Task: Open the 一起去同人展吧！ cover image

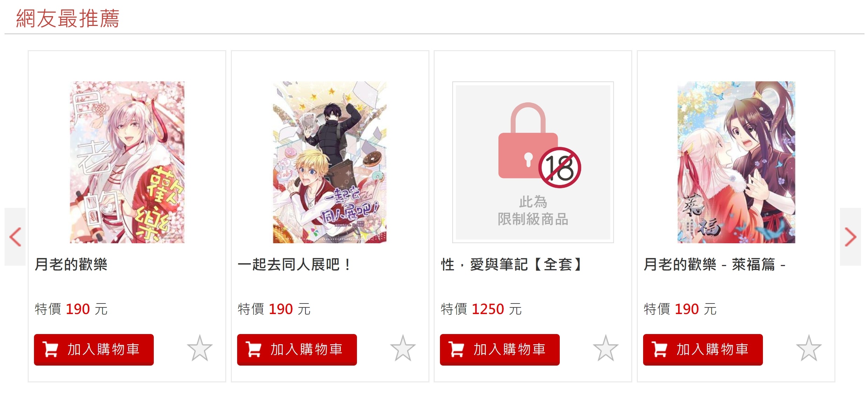Action: 330,162
